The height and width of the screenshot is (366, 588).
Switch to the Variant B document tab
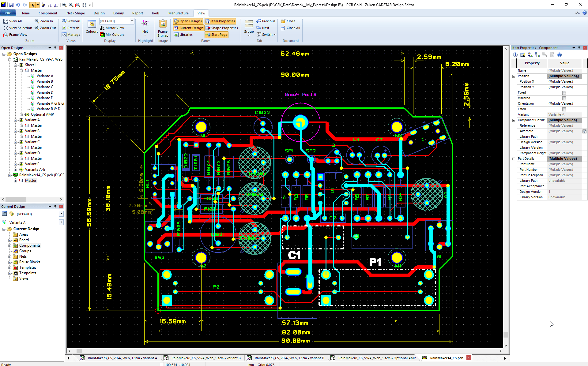pyautogui.click(x=202, y=358)
